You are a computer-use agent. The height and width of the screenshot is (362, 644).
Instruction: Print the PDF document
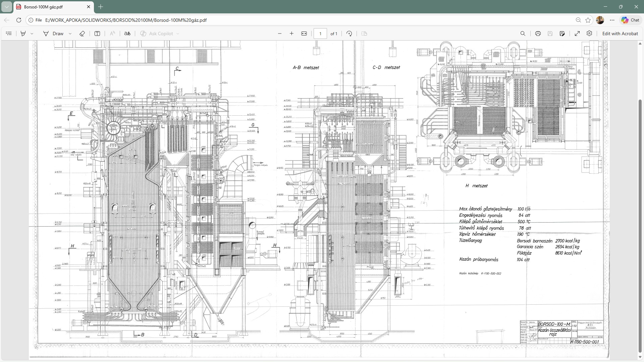pyautogui.click(x=538, y=34)
